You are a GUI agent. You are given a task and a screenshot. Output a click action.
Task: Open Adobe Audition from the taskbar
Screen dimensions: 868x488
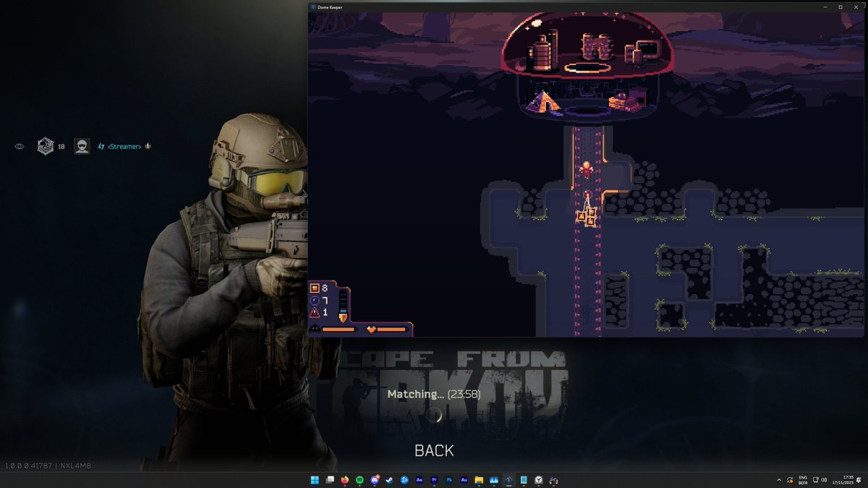click(464, 480)
